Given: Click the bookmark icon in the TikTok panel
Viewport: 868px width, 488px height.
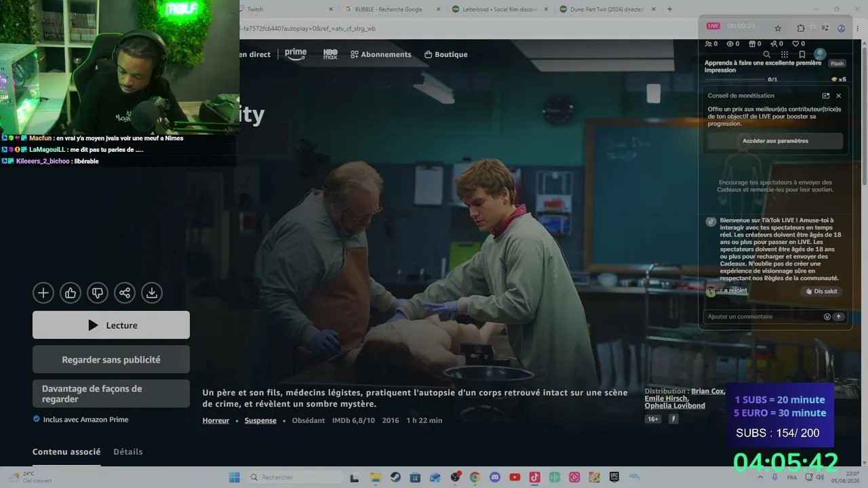Looking at the screenshot, I should pyautogui.click(x=802, y=54).
